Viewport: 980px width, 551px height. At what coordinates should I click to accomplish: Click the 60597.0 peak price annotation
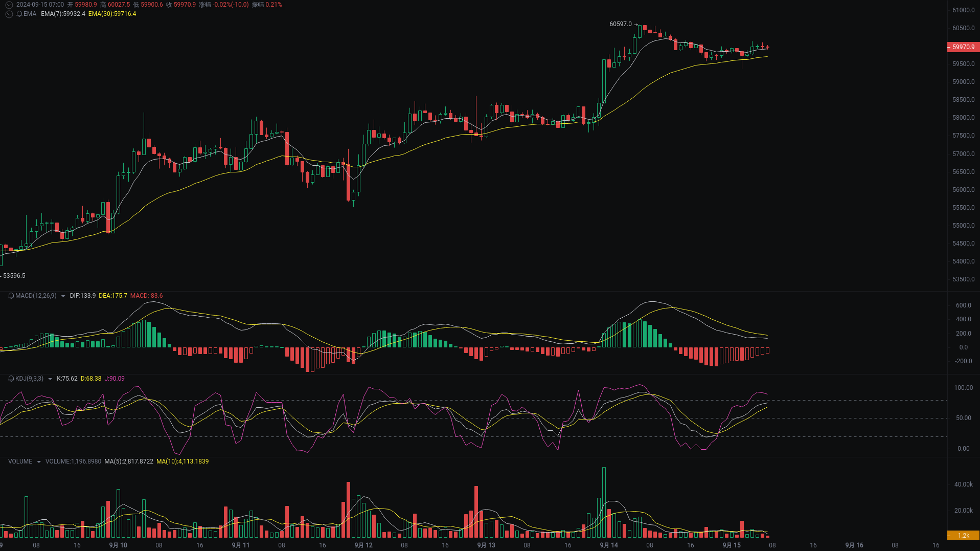pyautogui.click(x=620, y=23)
